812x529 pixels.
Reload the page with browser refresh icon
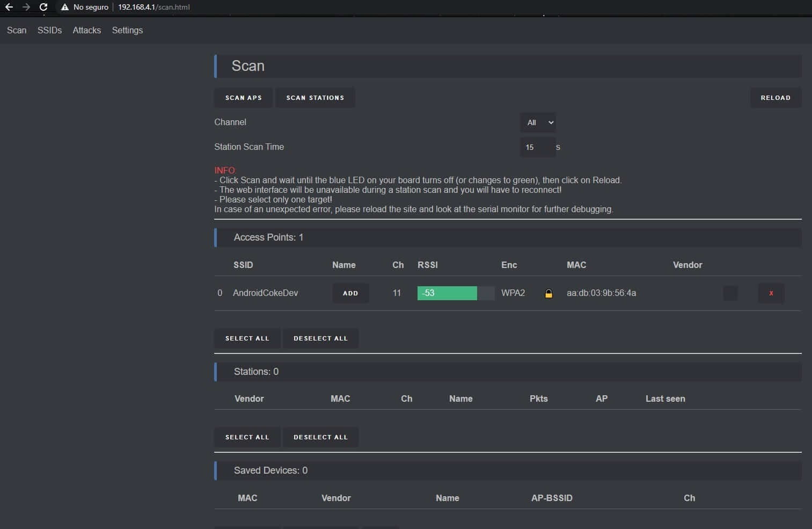[x=43, y=7]
